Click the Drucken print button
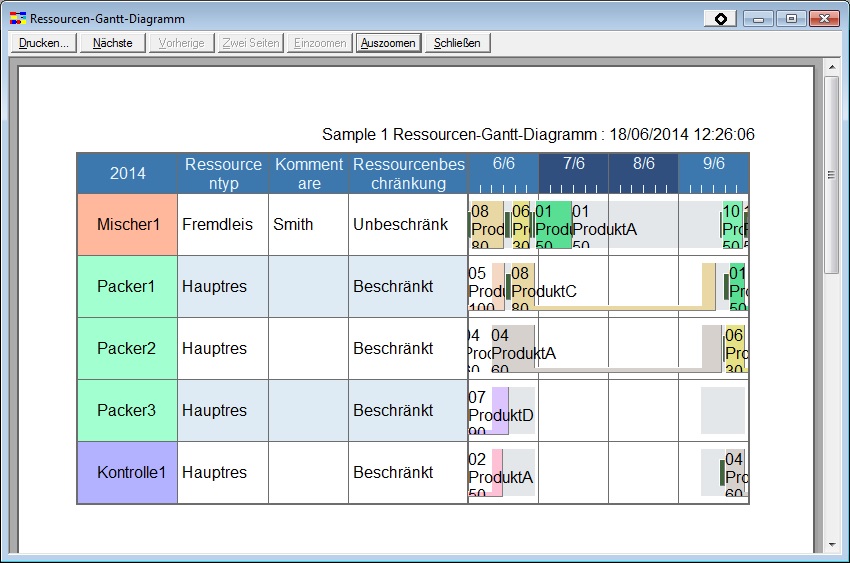The width and height of the screenshot is (850, 563). click(x=43, y=43)
